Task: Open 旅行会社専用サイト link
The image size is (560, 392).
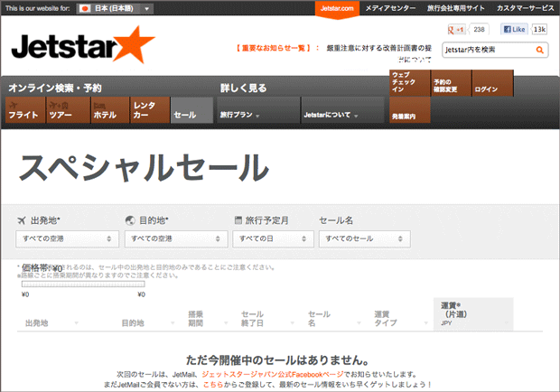Action: [x=456, y=8]
